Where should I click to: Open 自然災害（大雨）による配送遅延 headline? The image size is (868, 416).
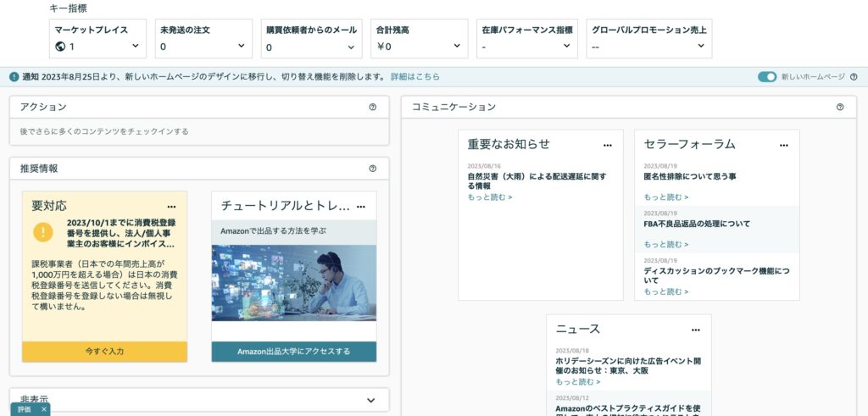(537, 181)
